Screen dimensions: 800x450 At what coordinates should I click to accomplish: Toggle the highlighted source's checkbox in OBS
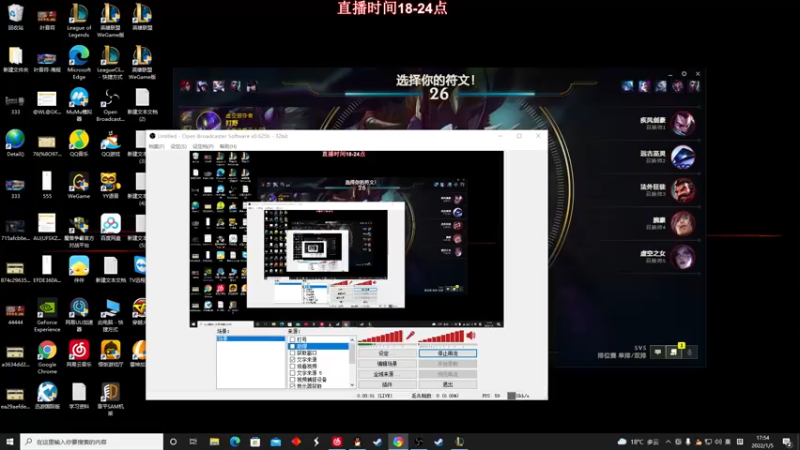[x=292, y=346]
